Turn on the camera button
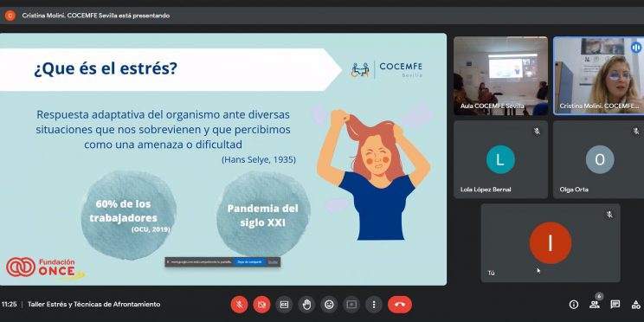644x322 pixels. (261, 305)
